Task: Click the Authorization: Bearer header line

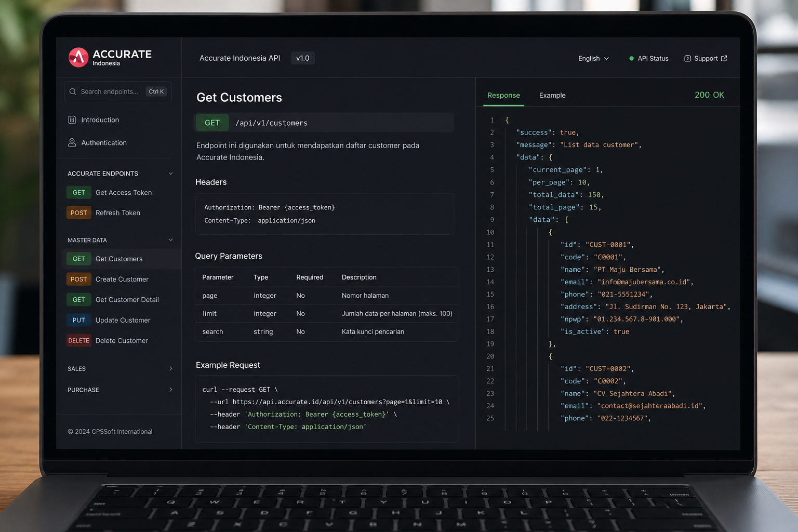Action: [x=269, y=207]
